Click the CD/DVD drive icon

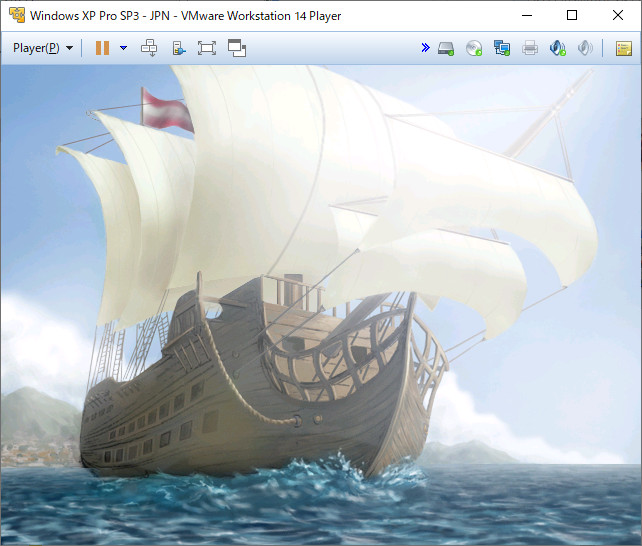(x=474, y=48)
